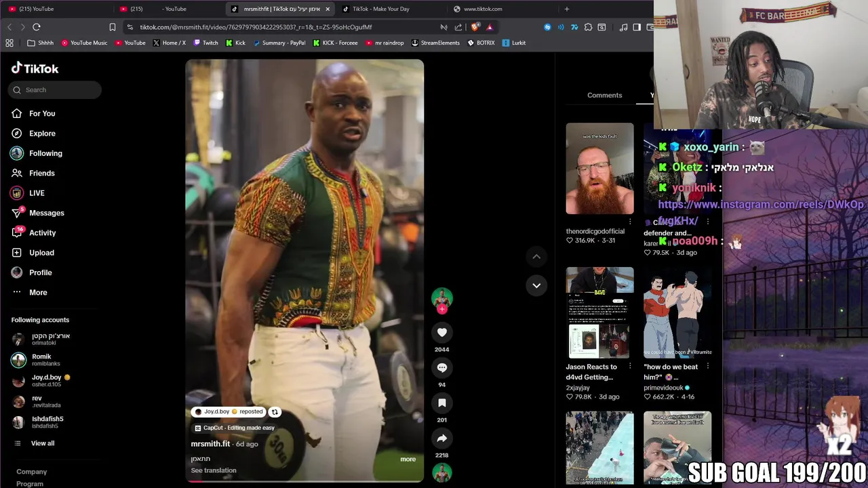Expand the Company footer section
The image size is (868, 488).
(32, 472)
